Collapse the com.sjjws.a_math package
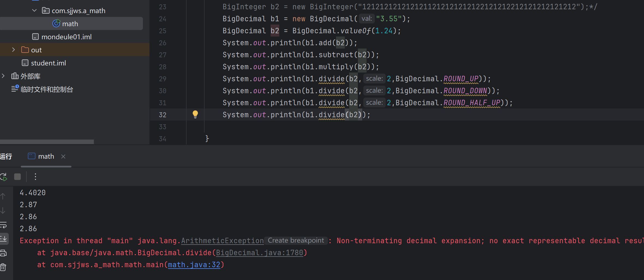This screenshot has width=644, height=280. pos(34,11)
